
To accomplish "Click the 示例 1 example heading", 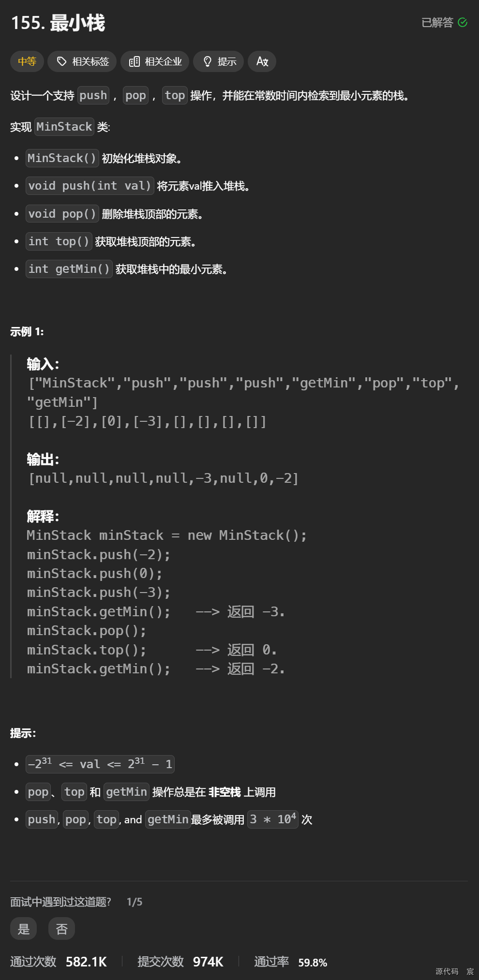I will (27, 331).
